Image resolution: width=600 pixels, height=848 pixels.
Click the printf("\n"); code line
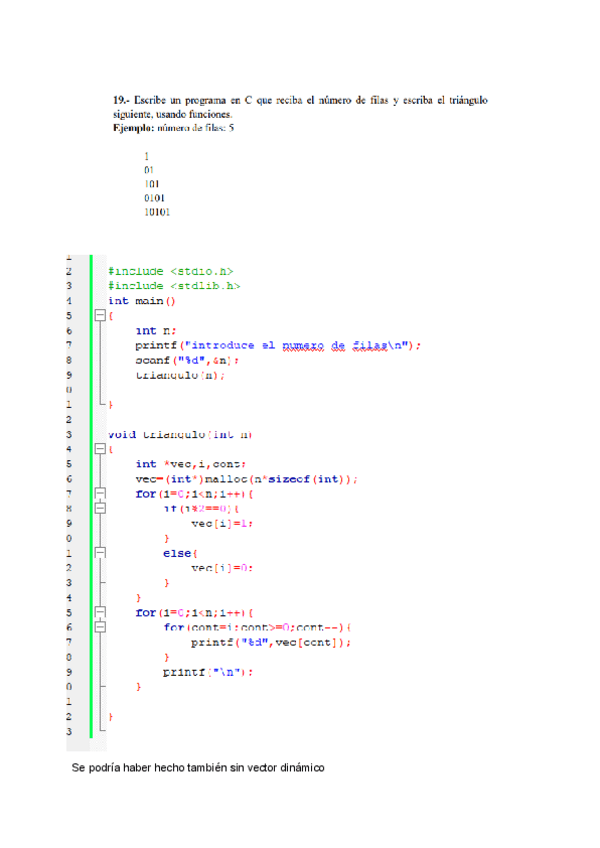click(x=208, y=672)
